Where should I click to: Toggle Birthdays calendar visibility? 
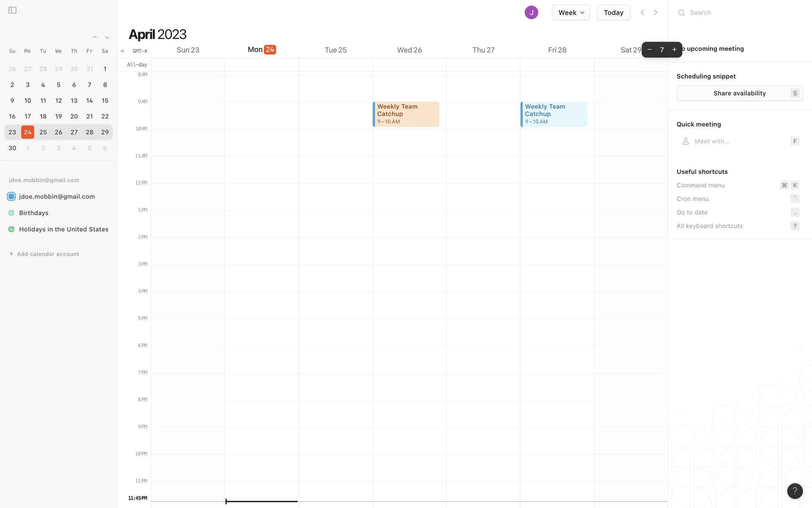11,213
